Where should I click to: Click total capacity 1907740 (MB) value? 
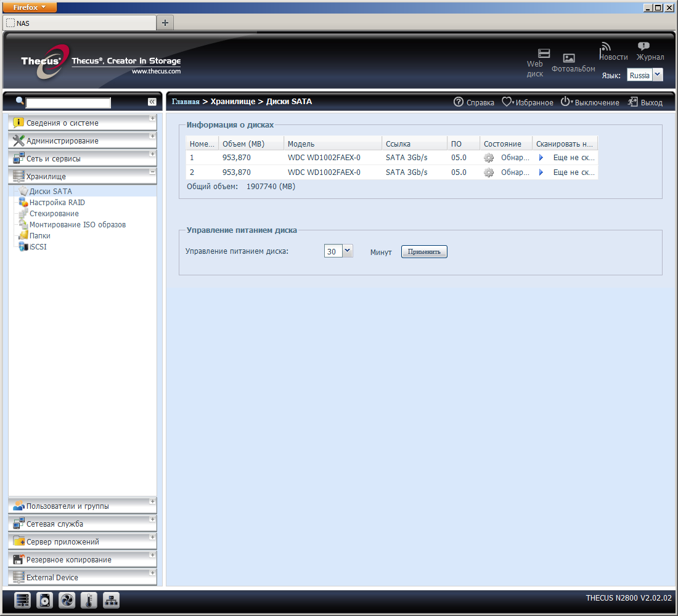point(271,187)
